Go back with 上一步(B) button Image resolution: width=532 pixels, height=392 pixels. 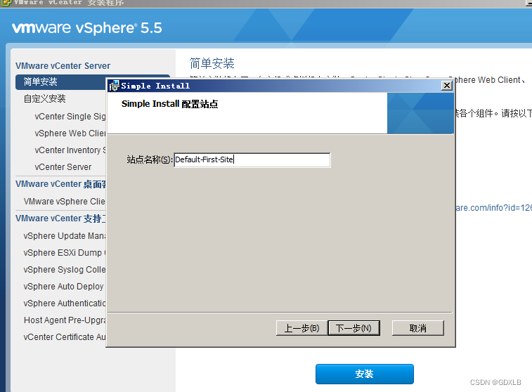tap(301, 328)
